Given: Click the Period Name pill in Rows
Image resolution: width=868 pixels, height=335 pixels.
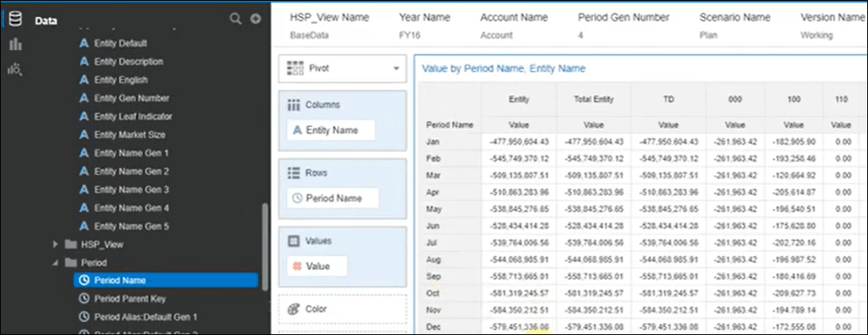Looking at the screenshot, I should (x=332, y=198).
